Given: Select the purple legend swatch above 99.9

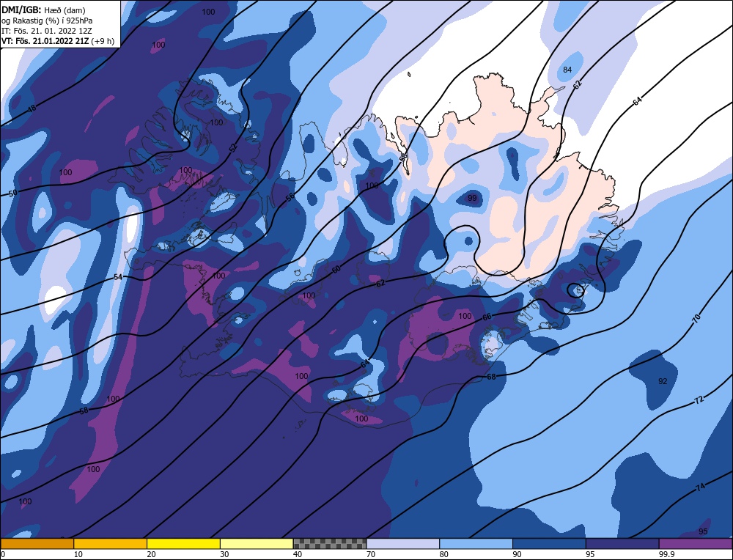Looking at the screenshot, I should [x=696, y=543].
